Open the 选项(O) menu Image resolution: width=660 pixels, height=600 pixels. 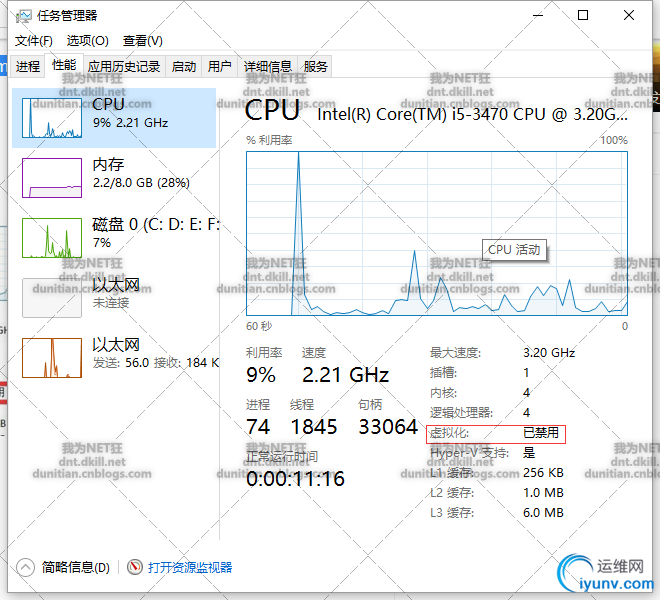(x=88, y=41)
